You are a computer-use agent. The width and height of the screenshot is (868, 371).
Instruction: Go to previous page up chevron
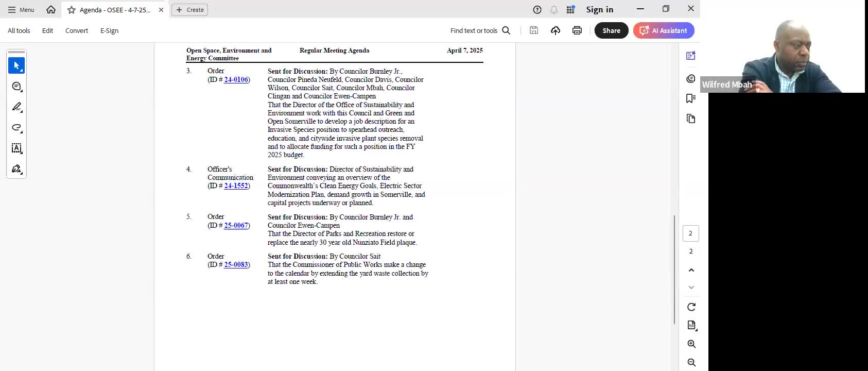tap(691, 270)
